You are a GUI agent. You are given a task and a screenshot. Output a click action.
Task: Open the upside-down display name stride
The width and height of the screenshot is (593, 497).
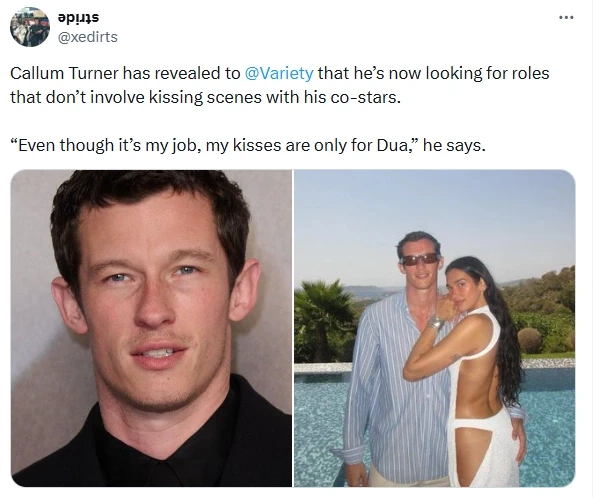click(78, 18)
